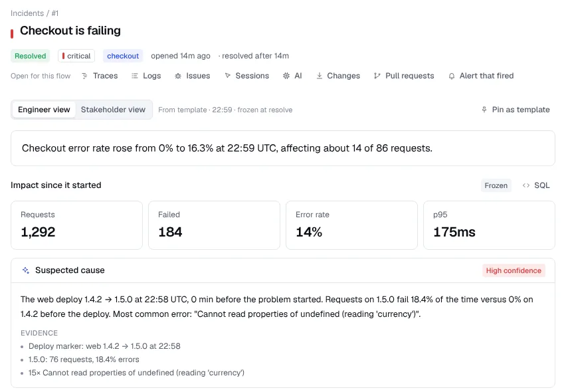
Task: Select the Failed 184 metric card
Action: point(214,225)
